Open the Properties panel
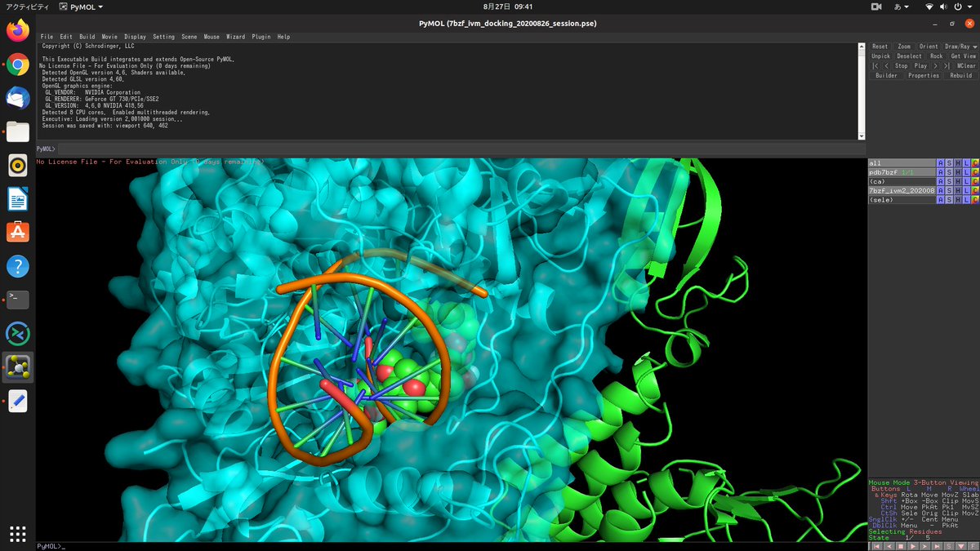980x551 pixels. click(x=924, y=75)
